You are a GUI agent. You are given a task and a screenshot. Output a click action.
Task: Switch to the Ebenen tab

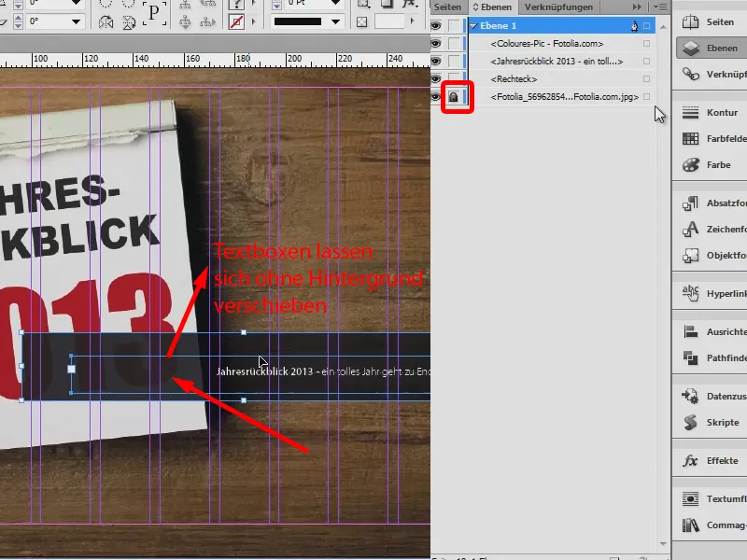point(492,7)
